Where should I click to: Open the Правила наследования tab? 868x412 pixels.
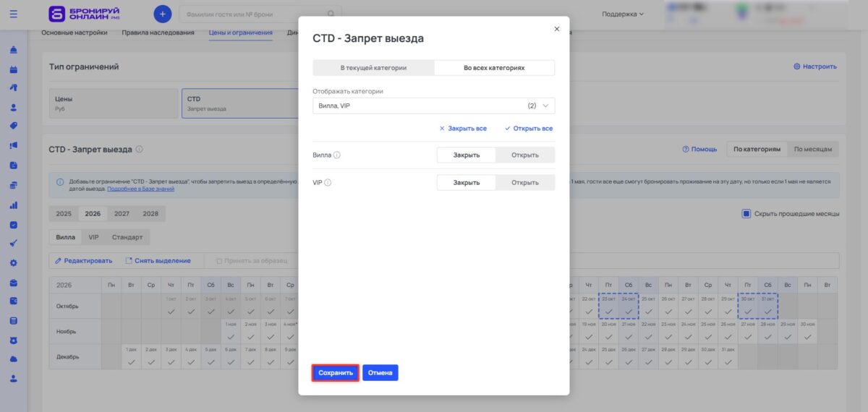pyautogui.click(x=158, y=33)
